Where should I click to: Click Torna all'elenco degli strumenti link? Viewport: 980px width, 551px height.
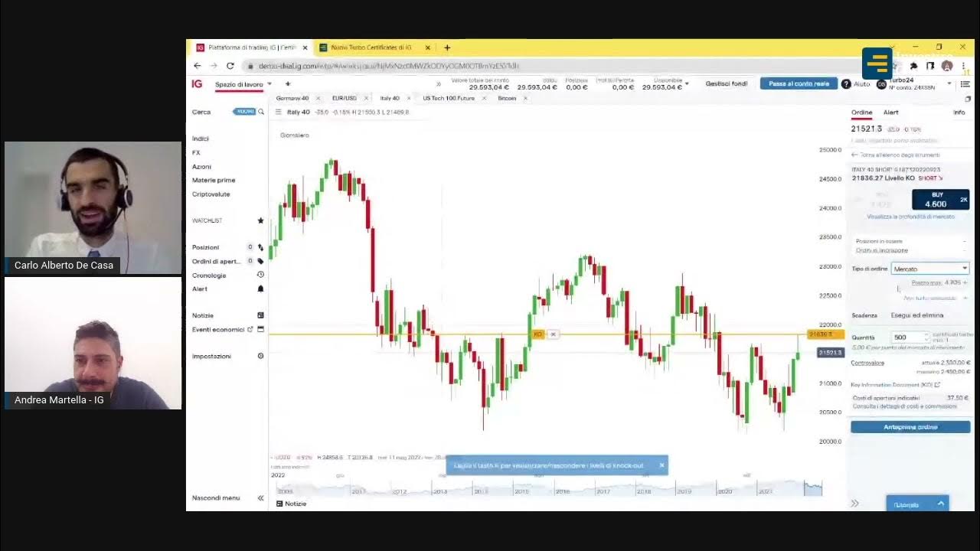click(895, 155)
